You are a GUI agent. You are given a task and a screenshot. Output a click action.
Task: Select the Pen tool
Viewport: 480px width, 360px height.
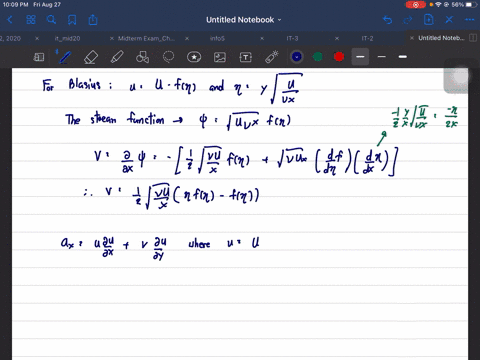pyautogui.click(x=64, y=57)
